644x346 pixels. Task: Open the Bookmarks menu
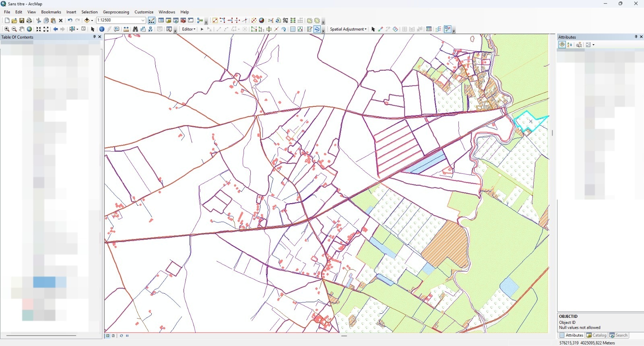pos(51,12)
